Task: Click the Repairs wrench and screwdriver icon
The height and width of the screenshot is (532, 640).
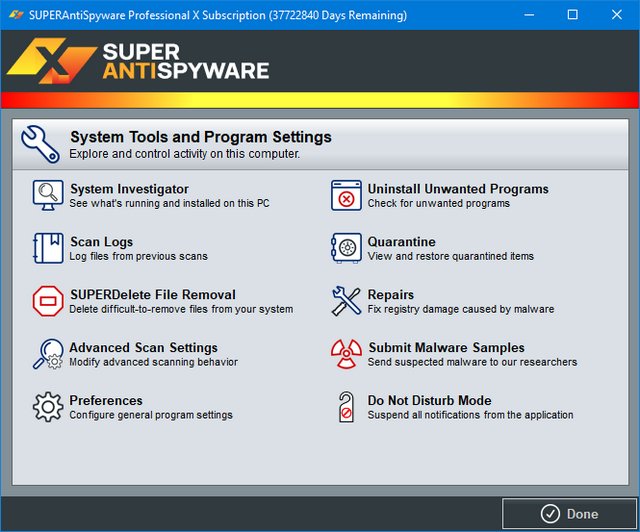Action: 346,301
